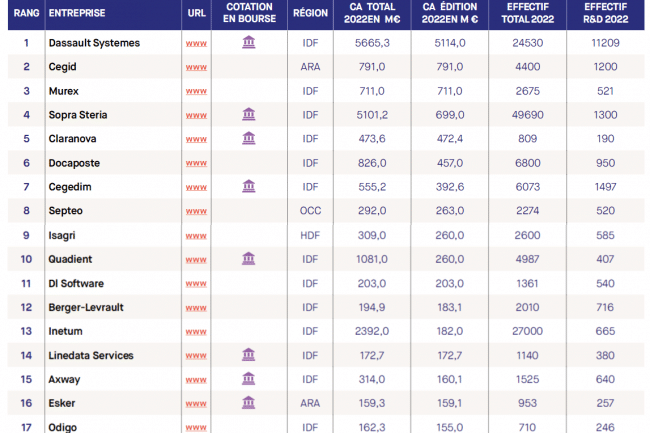Select the Inetum company name
Viewport: 650px width, 433px height.
65,331
